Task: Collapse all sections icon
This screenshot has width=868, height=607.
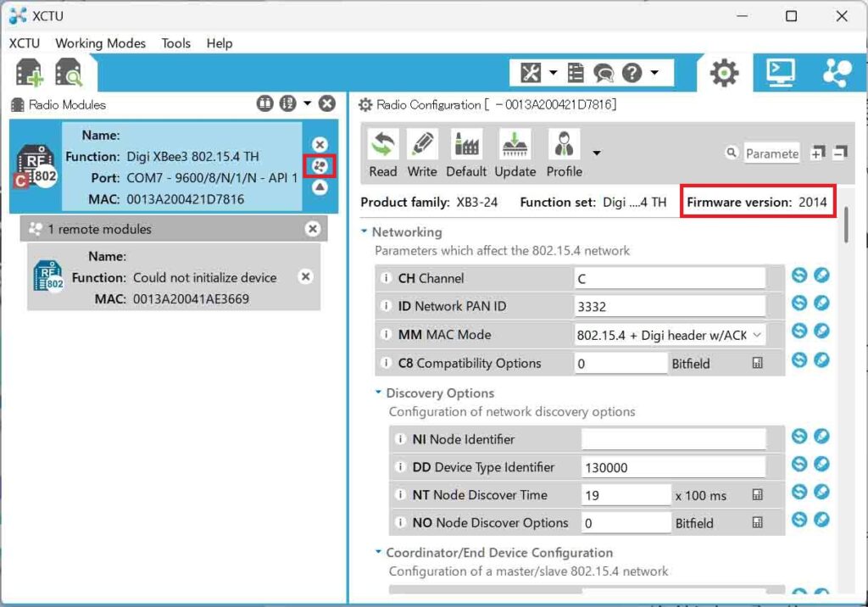Action: pos(840,153)
